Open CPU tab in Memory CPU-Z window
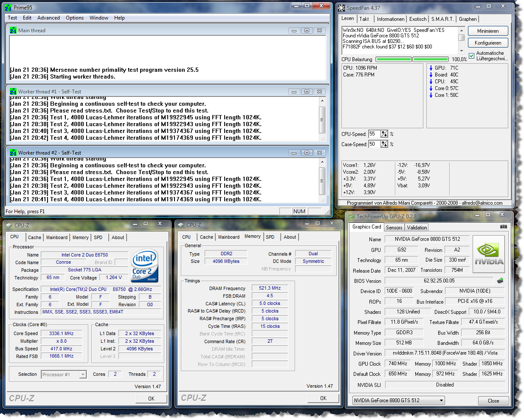The image size is (524, 420). pyautogui.click(x=186, y=237)
